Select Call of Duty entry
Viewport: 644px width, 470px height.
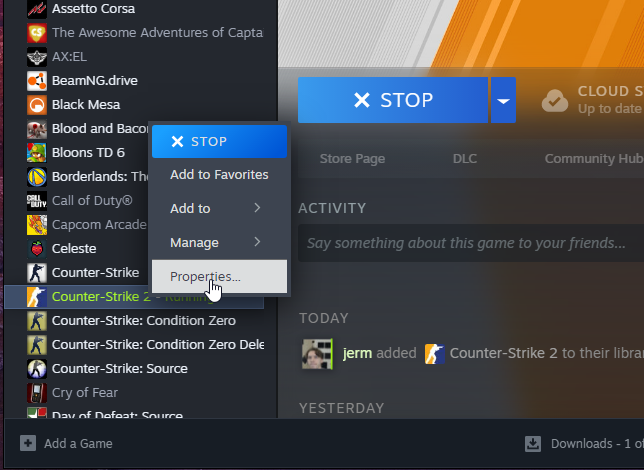[x=92, y=201]
